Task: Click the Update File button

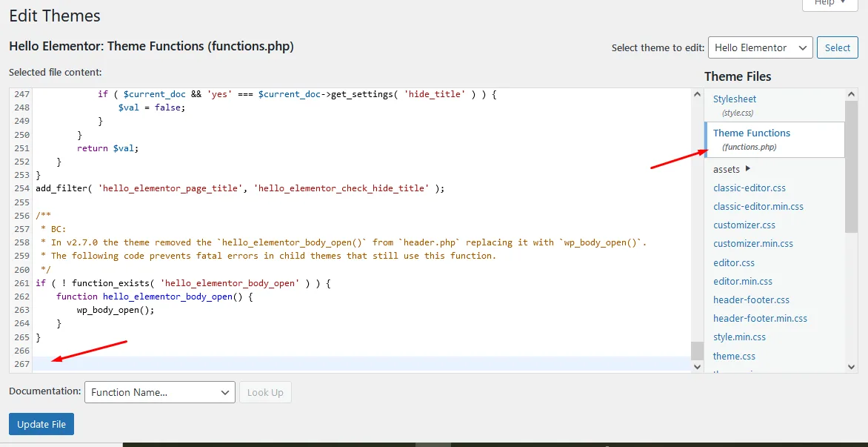Action: [41, 424]
